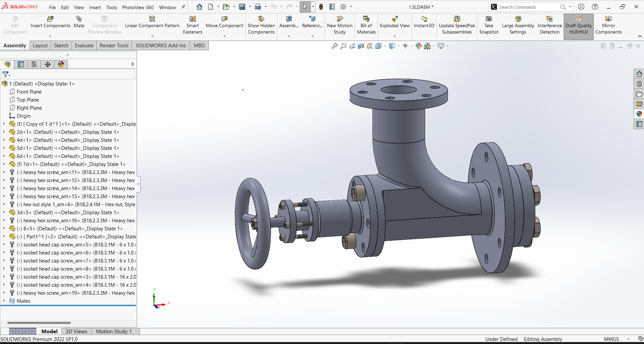Open the Insert menu
This screenshot has height=344, width=644.
[x=95, y=7]
